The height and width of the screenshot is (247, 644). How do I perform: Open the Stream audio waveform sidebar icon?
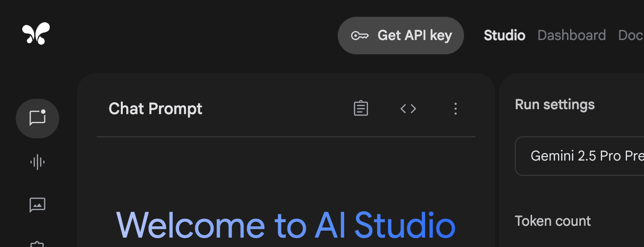pyautogui.click(x=37, y=162)
